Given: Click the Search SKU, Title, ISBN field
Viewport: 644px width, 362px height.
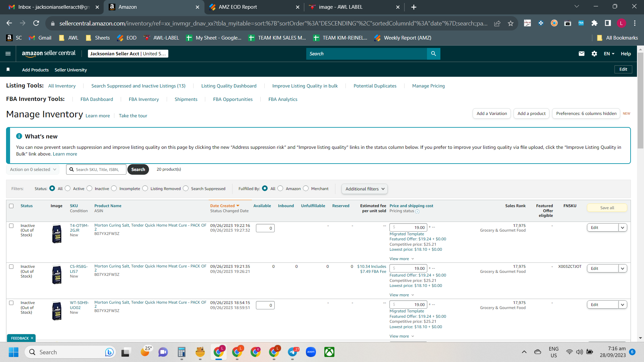Looking at the screenshot, I should point(96,170).
